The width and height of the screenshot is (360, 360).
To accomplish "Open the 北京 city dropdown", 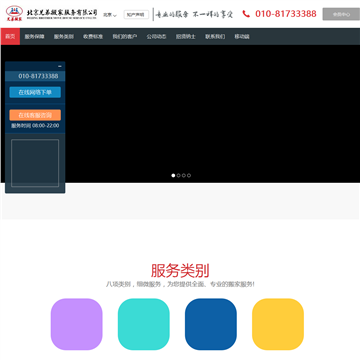I will (110, 15).
